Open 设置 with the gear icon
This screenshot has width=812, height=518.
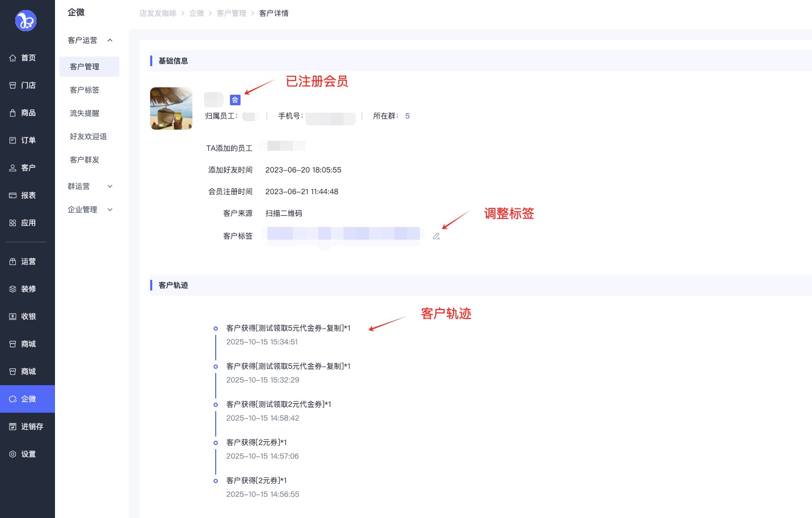click(x=22, y=454)
